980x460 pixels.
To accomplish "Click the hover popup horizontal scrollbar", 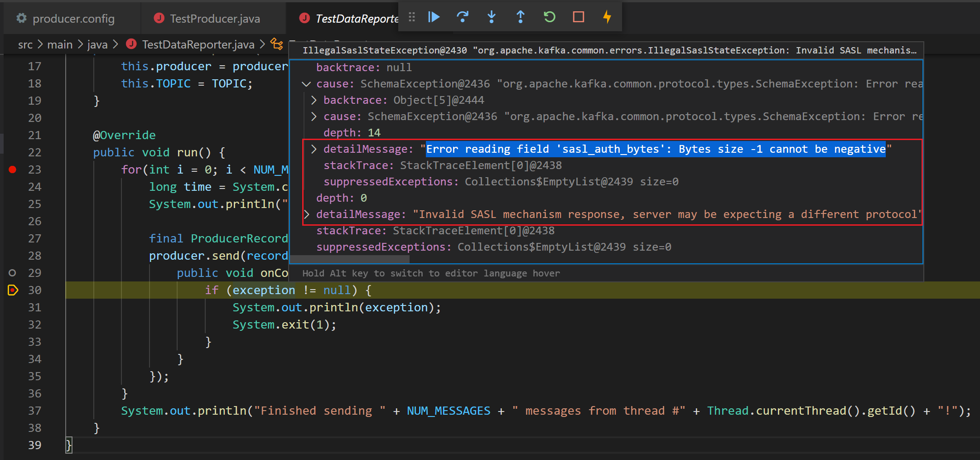I will pos(349,259).
